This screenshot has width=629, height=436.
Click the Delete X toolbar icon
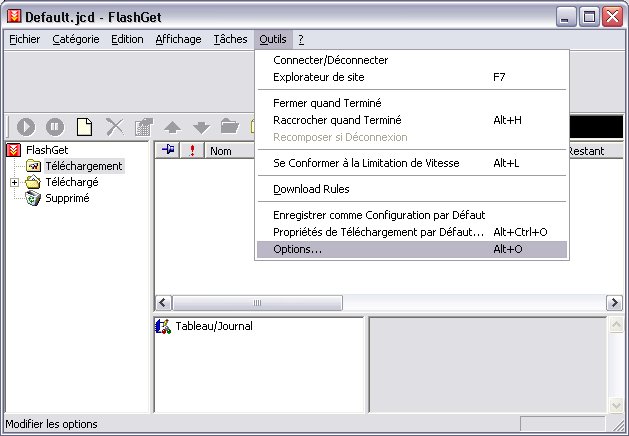click(x=115, y=127)
